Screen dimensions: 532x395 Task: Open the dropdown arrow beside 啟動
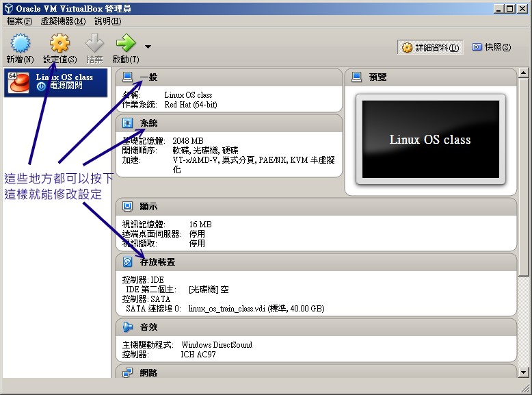coord(148,47)
